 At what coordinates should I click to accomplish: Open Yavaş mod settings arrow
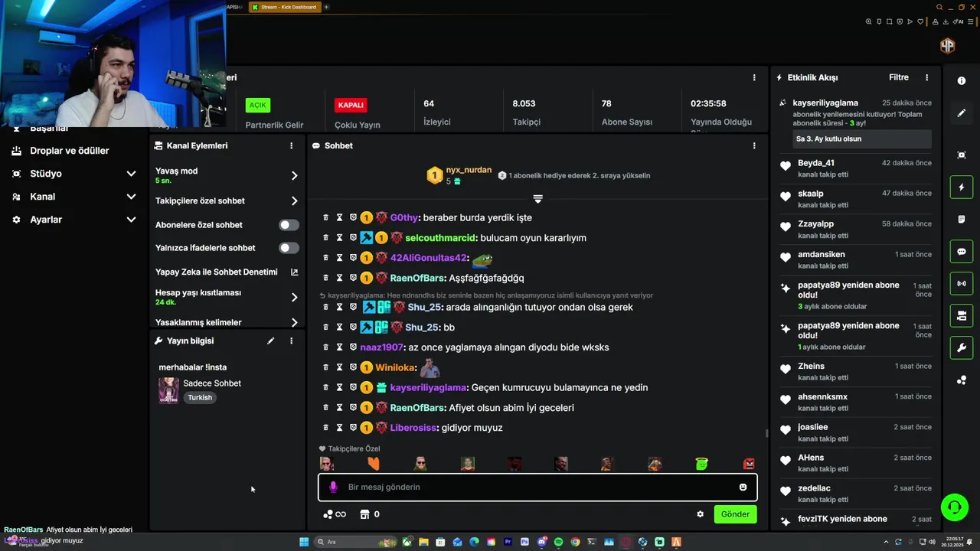click(x=294, y=176)
